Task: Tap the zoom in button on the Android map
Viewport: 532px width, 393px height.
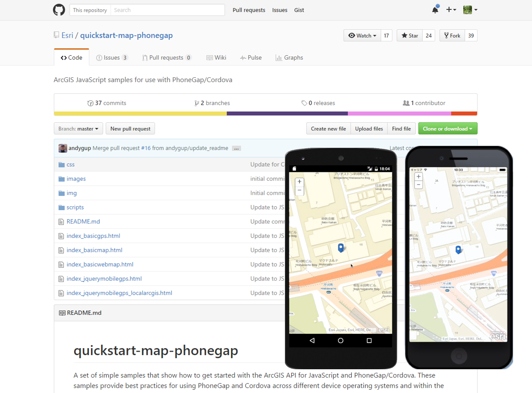Action: pyautogui.click(x=299, y=182)
